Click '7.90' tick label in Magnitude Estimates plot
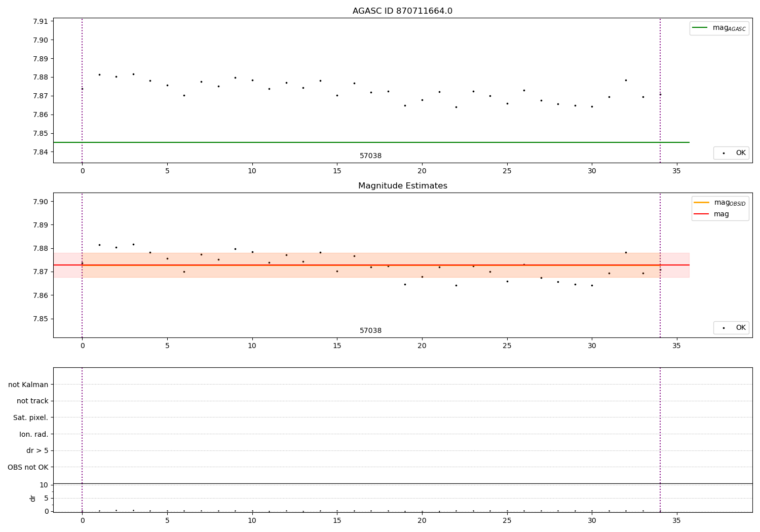The width and height of the screenshot is (760, 532). coord(40,202)
